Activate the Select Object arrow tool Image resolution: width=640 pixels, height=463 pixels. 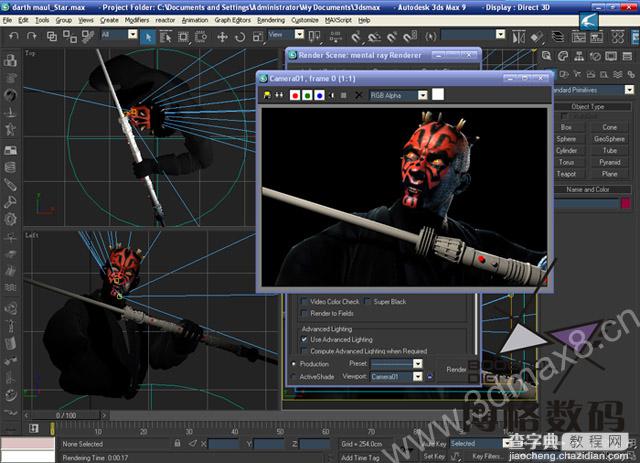[x=148, y=37]
